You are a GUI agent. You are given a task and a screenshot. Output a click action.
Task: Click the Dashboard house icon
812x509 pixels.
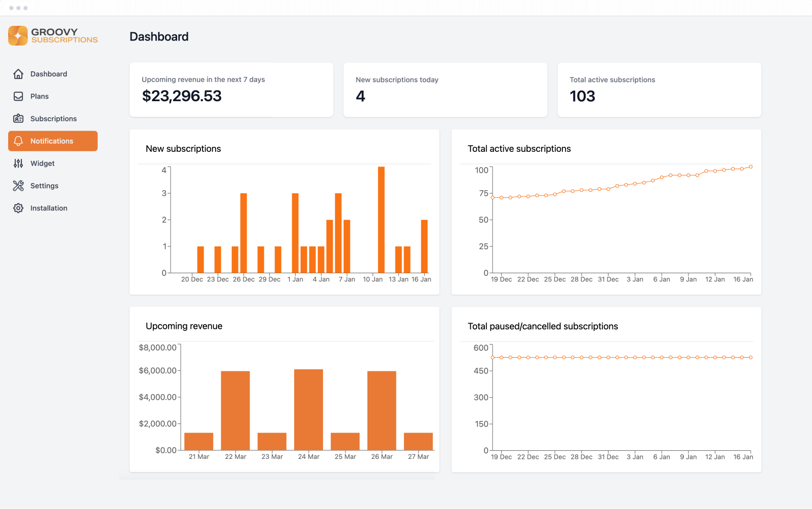pos(18,74)
